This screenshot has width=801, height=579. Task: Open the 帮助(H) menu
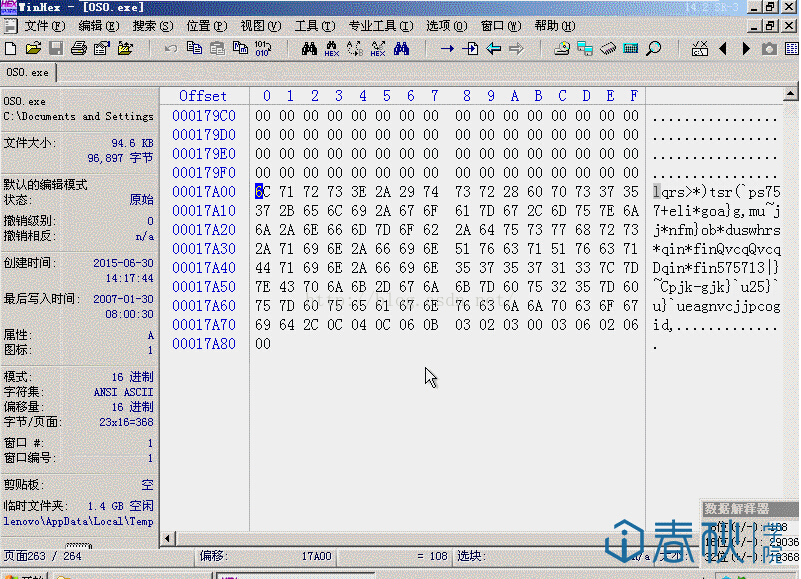point(555,26)
